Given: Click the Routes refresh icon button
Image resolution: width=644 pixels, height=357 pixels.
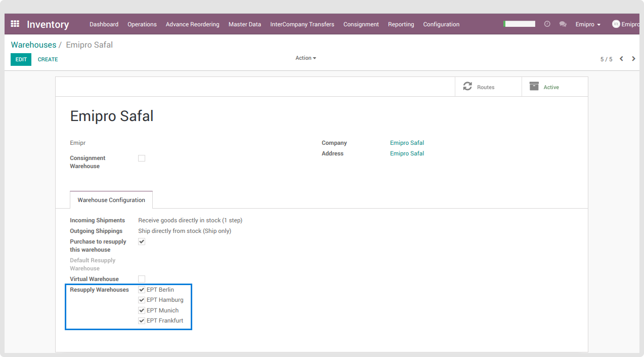Looking at the screenshot, I should [467, 87].
